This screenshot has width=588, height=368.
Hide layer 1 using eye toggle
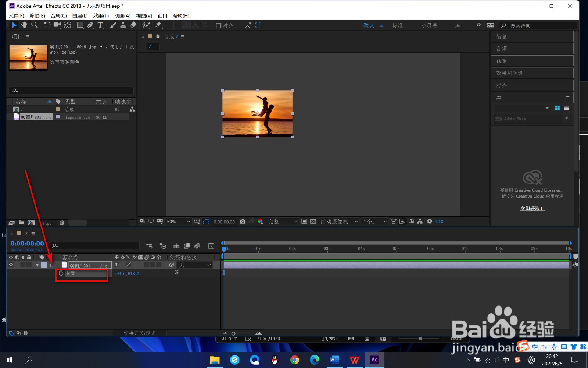coord(11,265)
